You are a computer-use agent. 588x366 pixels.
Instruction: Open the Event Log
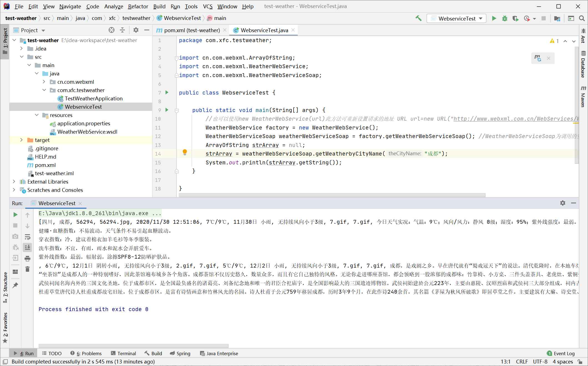point(561,353)
